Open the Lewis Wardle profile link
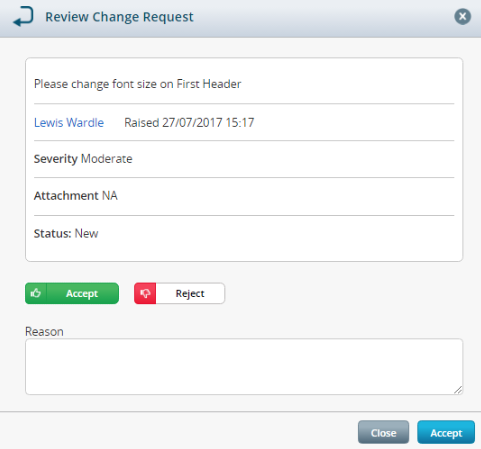Screen dimensions: 481x449 coord(69,123)
